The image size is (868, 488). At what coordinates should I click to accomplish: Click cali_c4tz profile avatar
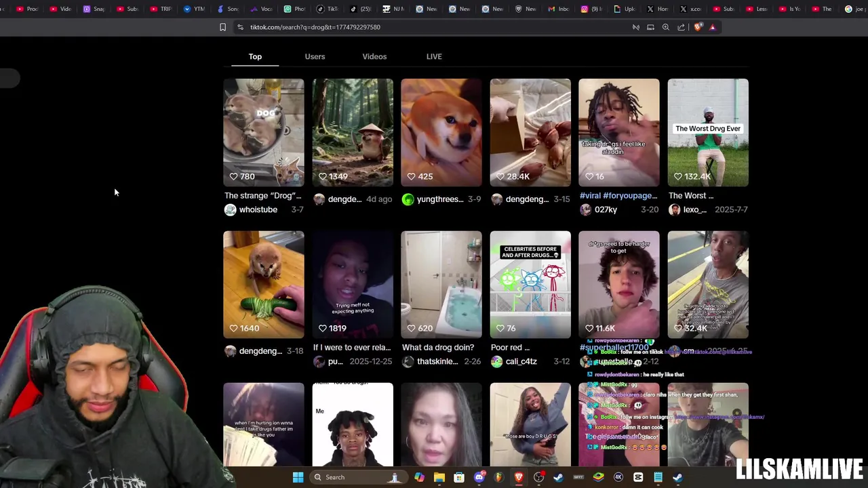pos(497,362)
